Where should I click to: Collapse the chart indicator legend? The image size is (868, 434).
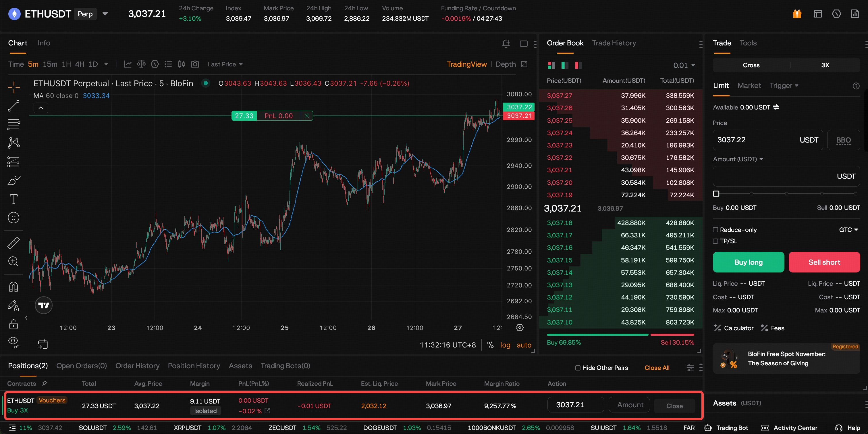41,108
